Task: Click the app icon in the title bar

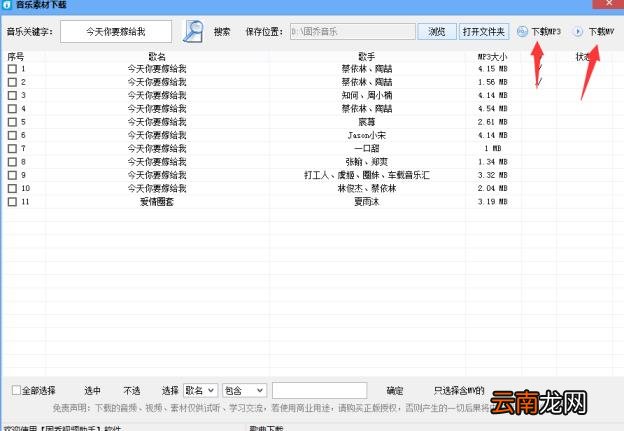Action: click(7, 5)
